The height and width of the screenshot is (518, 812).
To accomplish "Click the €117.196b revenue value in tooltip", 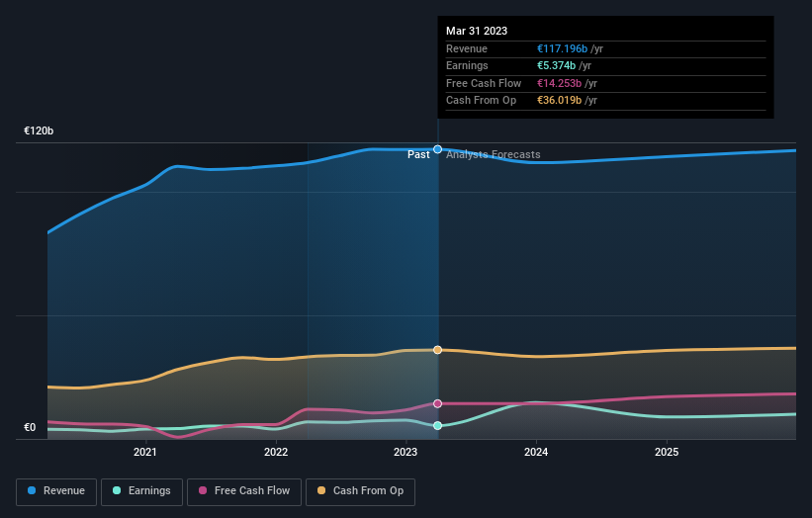I will (x=562, y=48).
